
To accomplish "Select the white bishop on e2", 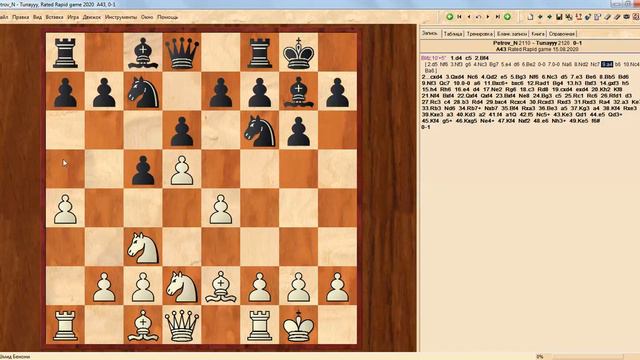I will pyautogui.click(x=221, y=286).
